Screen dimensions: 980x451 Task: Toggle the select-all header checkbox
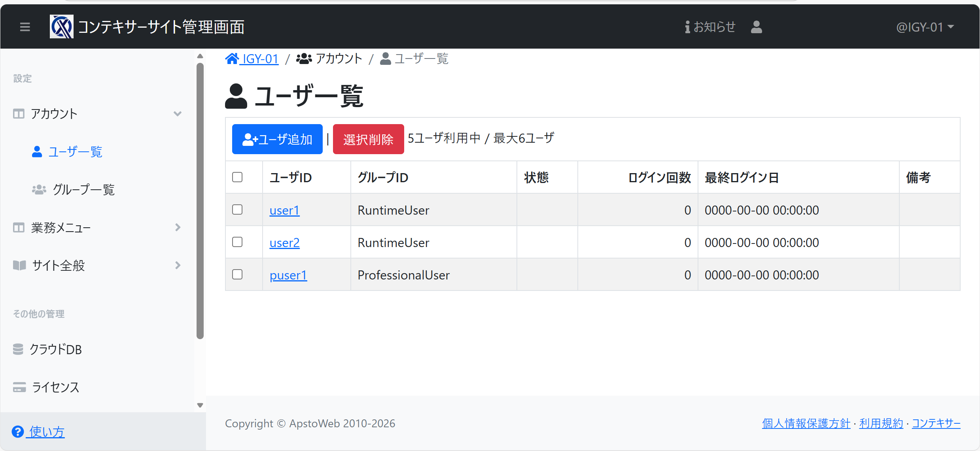click(x=237, y=177)
